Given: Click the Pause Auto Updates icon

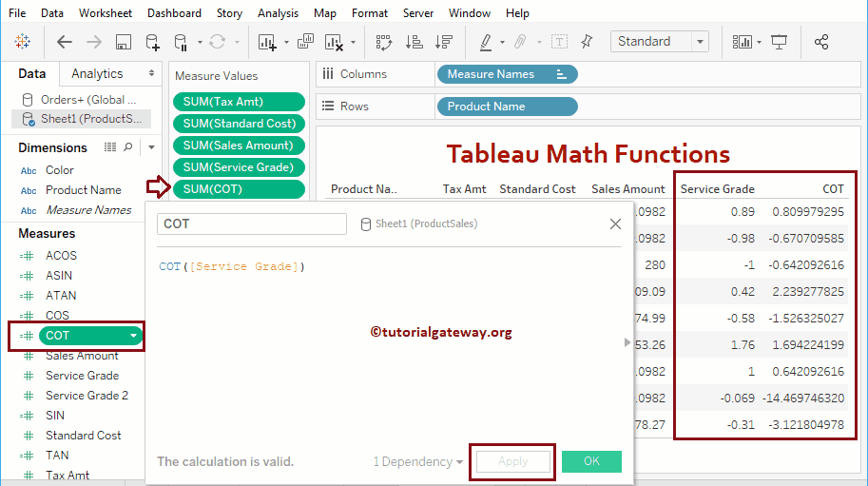Looking at the screenshot, I should (x=181, y=42).
